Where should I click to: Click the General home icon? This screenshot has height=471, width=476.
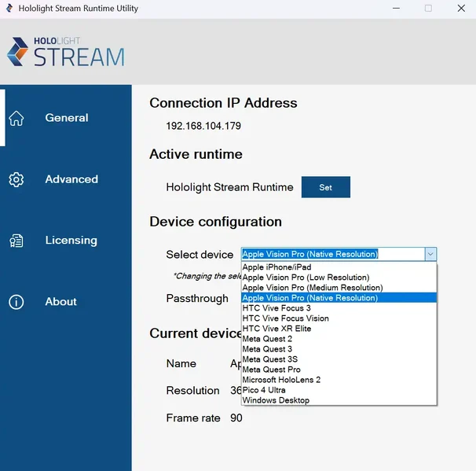click(16, 118)
